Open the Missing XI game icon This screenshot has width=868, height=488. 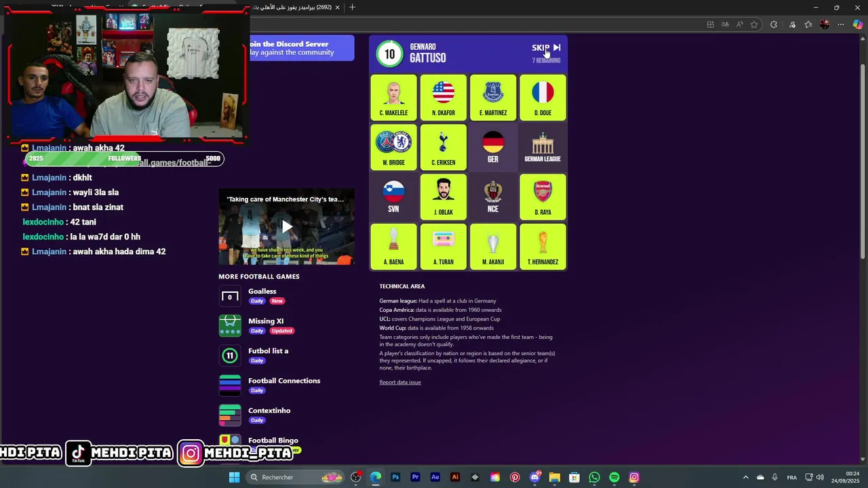[230, 326]
